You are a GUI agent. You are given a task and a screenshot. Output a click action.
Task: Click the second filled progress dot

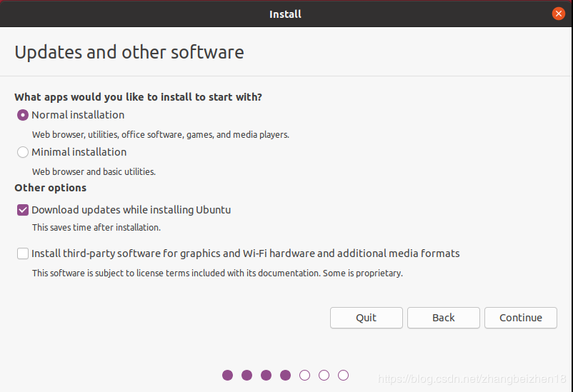point(247,375)
